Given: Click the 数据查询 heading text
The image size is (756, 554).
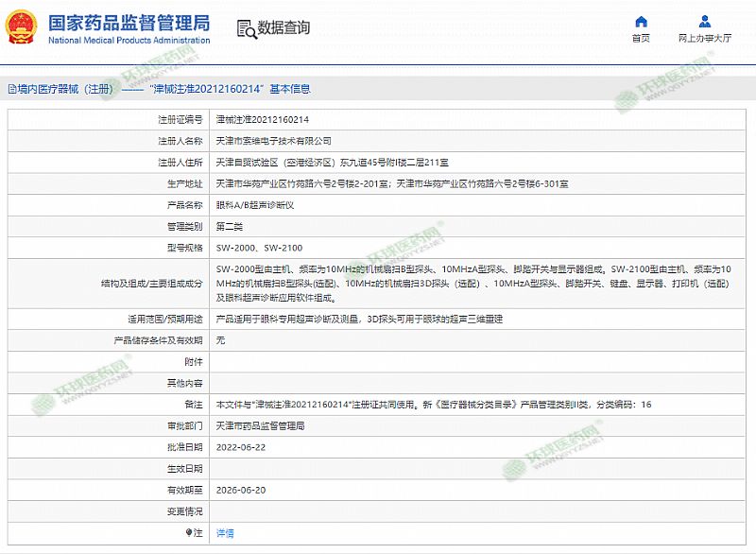Looking at the screenshot, I should (283, 27).
